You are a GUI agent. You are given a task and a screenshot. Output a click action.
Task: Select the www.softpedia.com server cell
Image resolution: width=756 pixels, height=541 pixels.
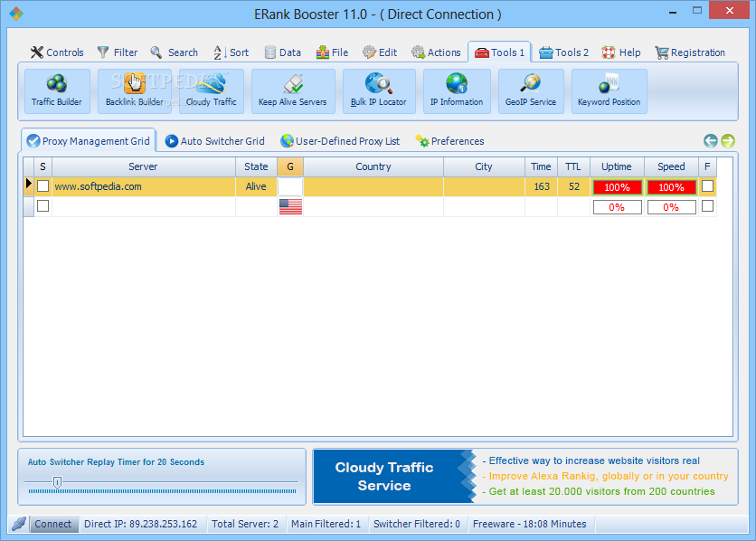point(144,186)
